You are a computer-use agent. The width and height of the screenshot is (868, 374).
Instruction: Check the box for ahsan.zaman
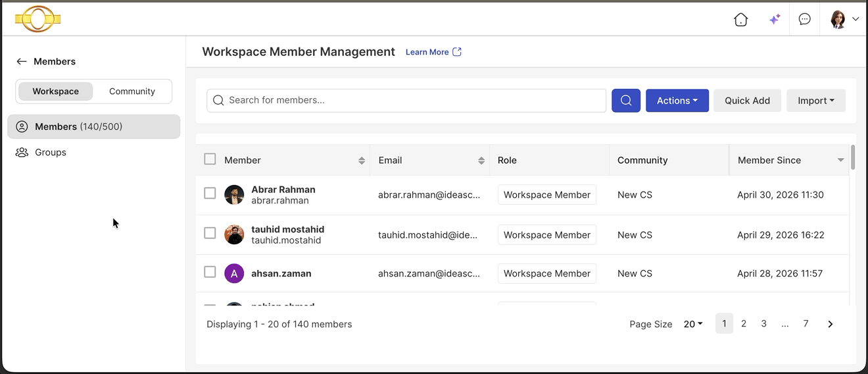(x=210, y=271)
